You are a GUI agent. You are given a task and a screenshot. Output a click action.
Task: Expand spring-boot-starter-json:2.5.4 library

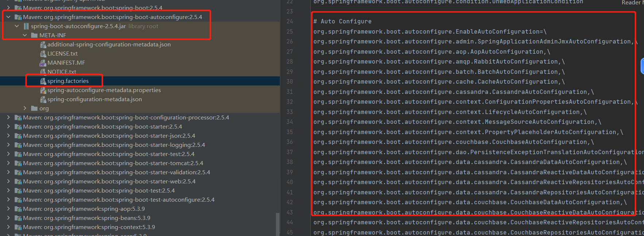(x=8, y=136)
